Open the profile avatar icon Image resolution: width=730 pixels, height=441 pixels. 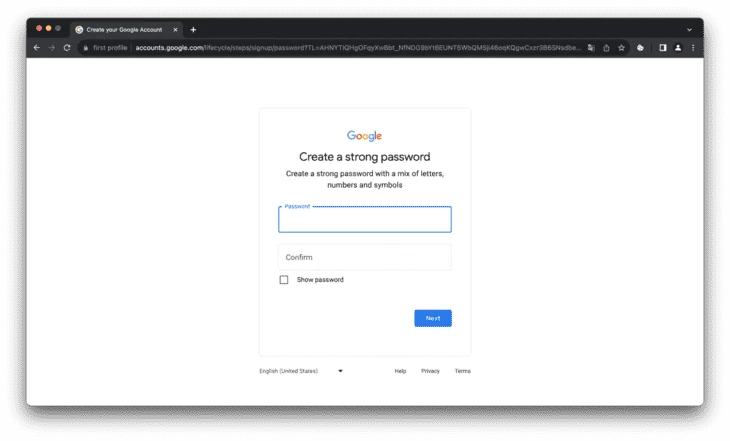(678, 47)
